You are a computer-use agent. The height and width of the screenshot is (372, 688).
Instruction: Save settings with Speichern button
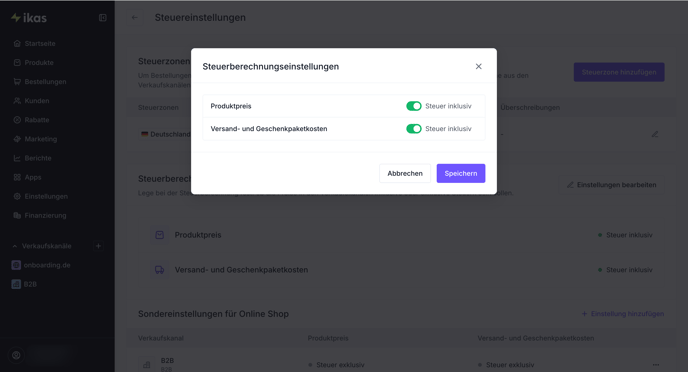tap(461, 173)
